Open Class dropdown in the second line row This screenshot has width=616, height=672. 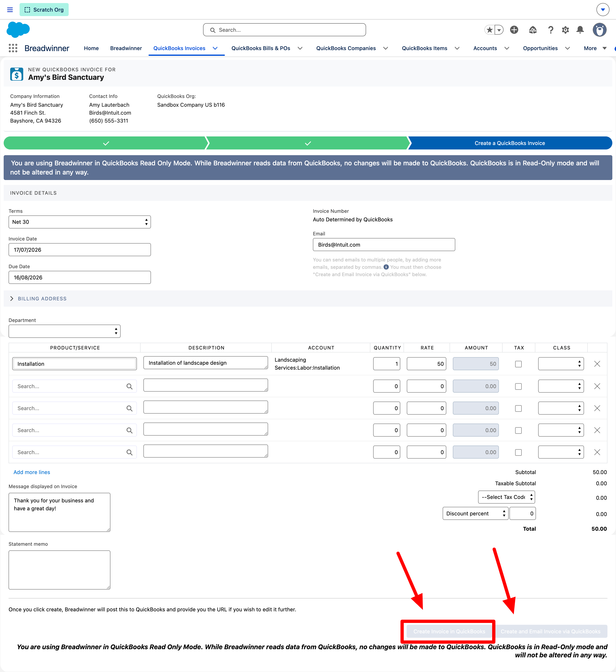(x=561, y=386)
